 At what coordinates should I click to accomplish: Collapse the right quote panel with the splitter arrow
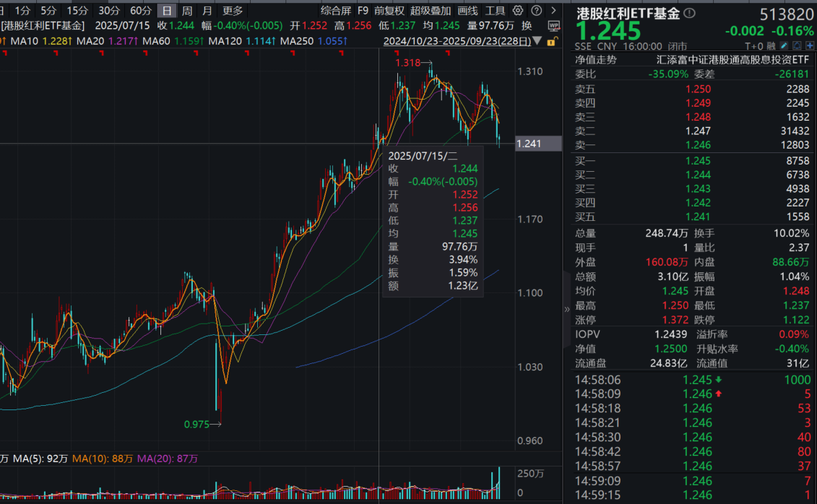point(566,309)
